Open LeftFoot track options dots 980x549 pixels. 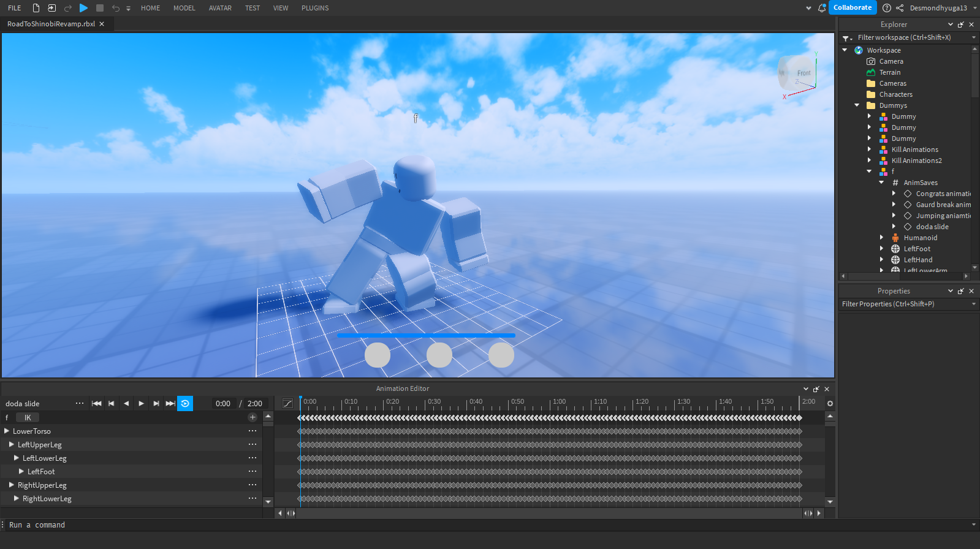pos(253,471)
